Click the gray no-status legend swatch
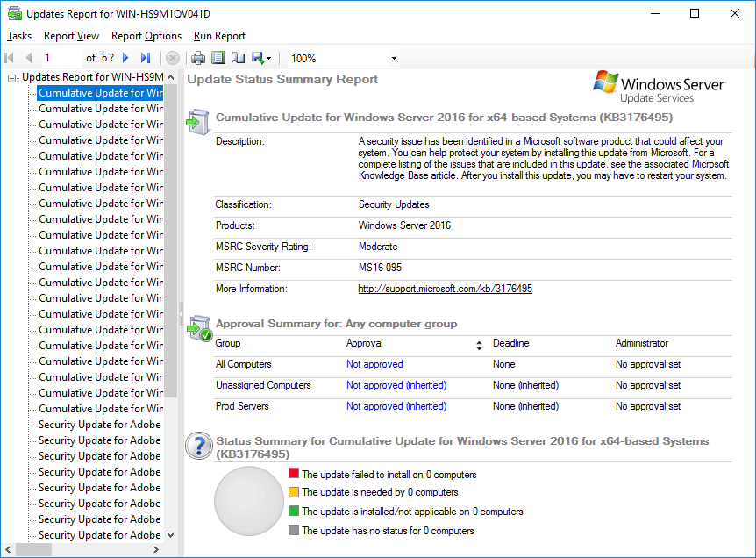756x558 pixels. click(294, 530)
